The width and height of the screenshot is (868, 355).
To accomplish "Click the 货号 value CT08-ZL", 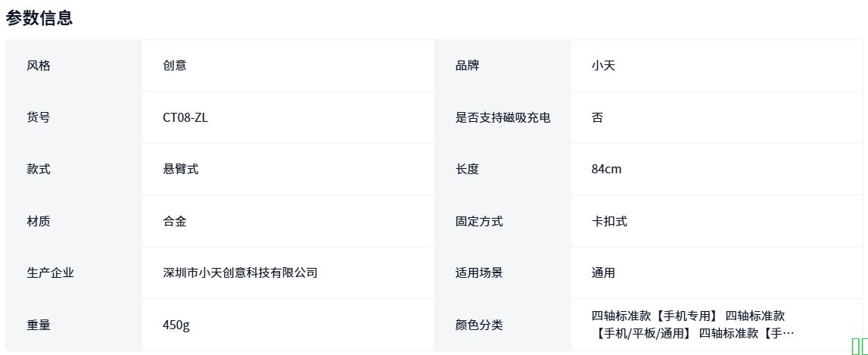I will 185,117.
